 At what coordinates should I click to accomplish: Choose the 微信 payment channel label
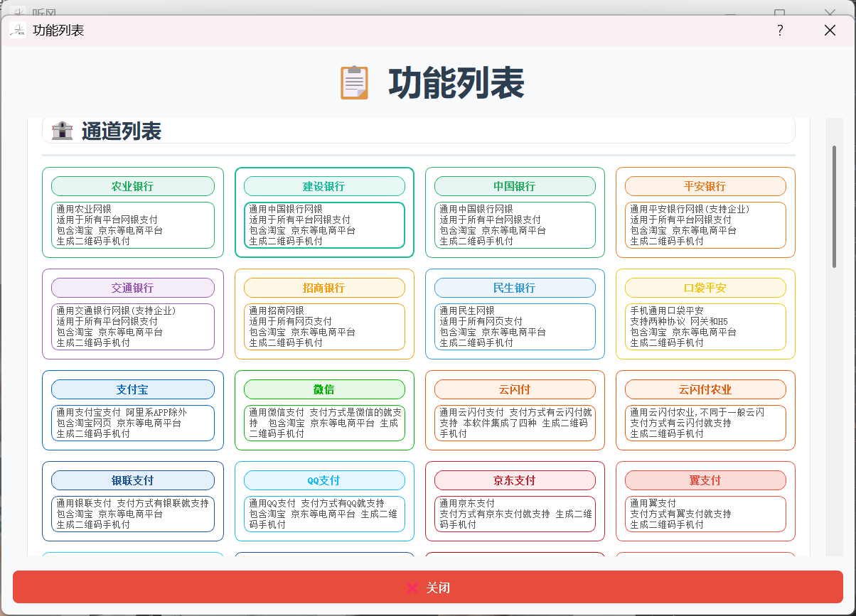click(x=324, y=389)
